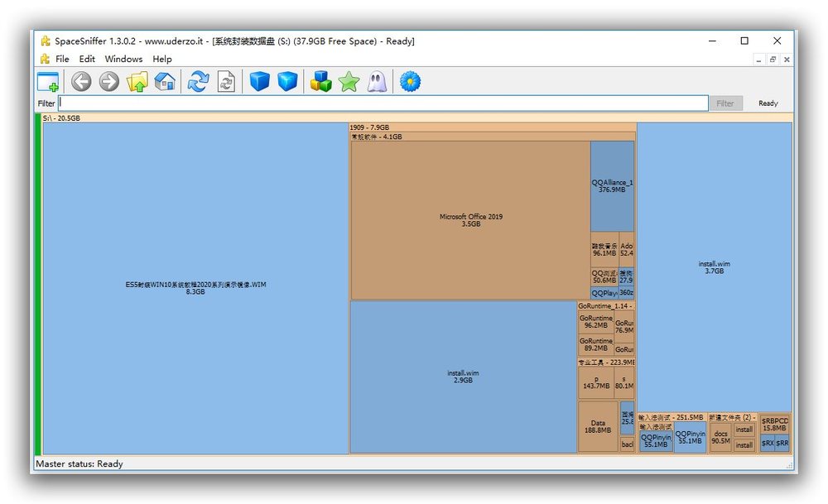Image resolution: width=828 pixels, height=504 pixels.
Task: Refresh scan with blue arrows icon
Action: tap(198, 82)
